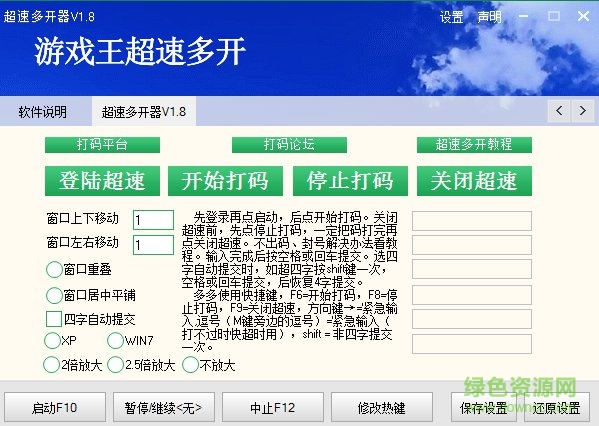Switch to the 软件说明 tab
The image size is (599, 426).
coord(42,112)
